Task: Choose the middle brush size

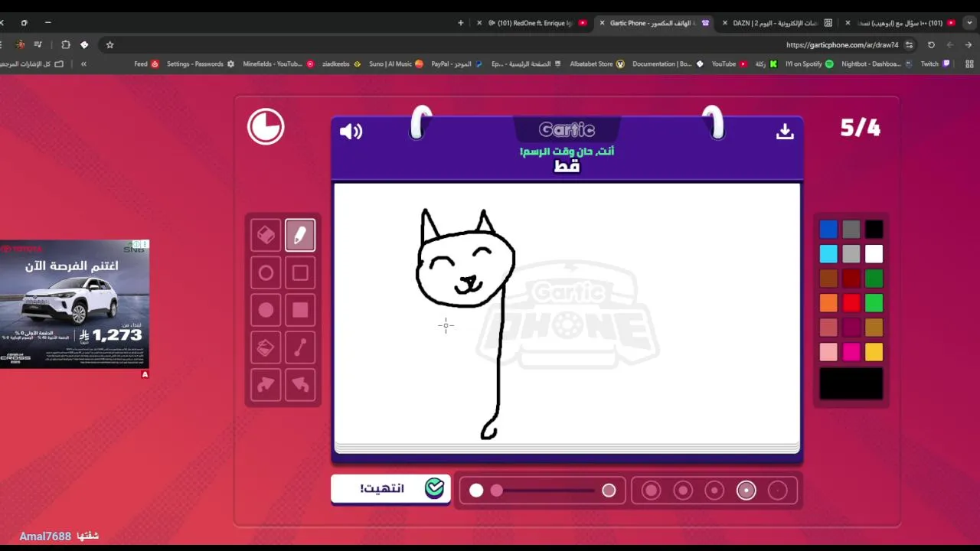Action: point(714,491)
